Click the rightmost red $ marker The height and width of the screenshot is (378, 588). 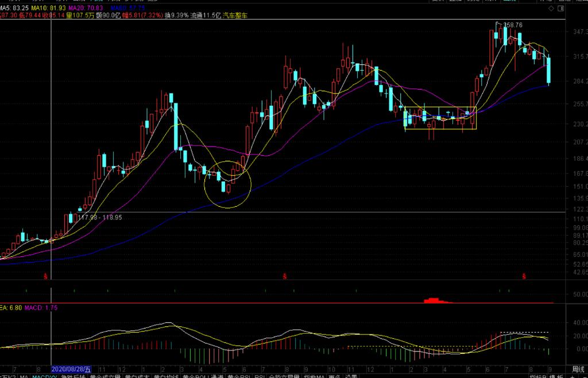pyautogui.click(x=524, y=277)
